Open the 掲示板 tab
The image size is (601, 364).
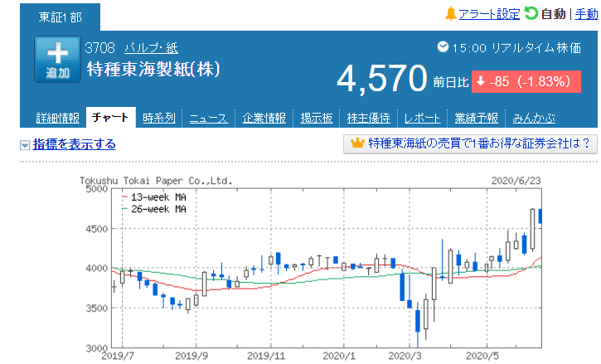(x=316, y=118)
